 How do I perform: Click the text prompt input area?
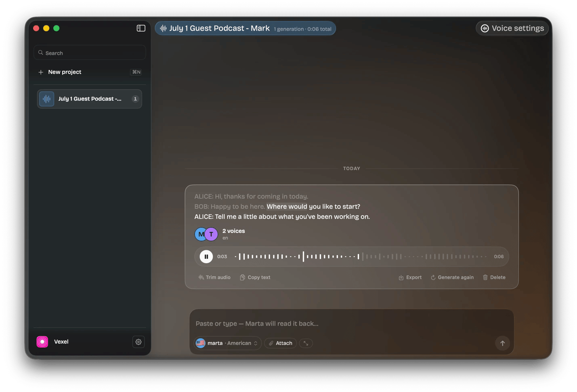click(351, 323)
